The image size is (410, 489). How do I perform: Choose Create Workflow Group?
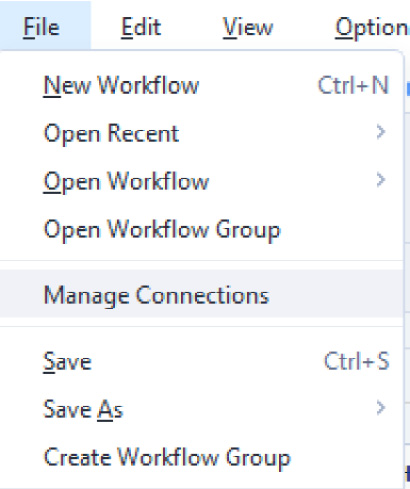click(x=201, y=457)
